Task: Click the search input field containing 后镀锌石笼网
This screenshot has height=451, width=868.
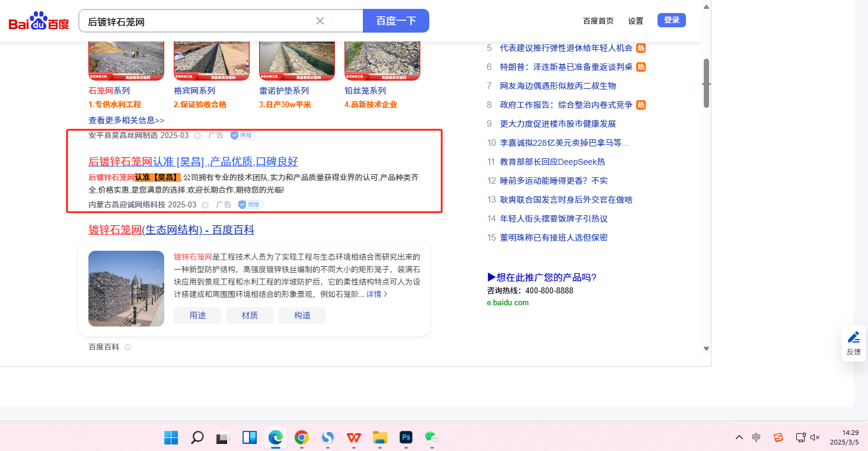Action: click(x=199, y=21)
